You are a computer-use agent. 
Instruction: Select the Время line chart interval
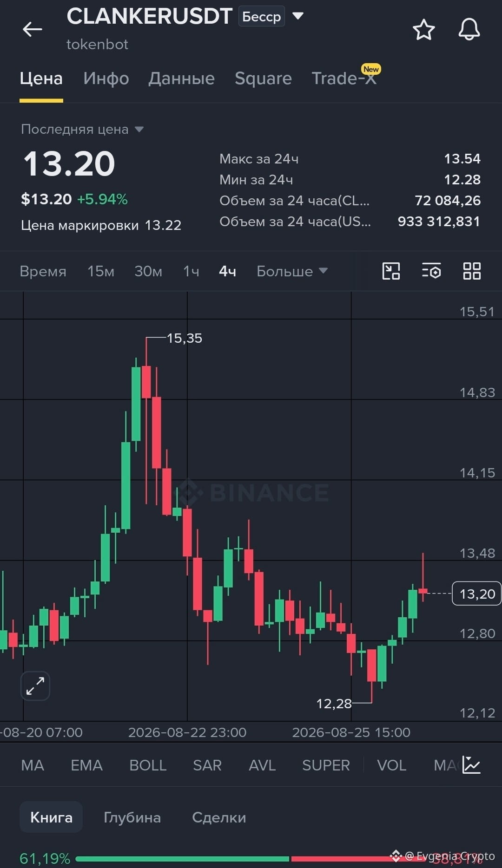(x=43, y=271)
